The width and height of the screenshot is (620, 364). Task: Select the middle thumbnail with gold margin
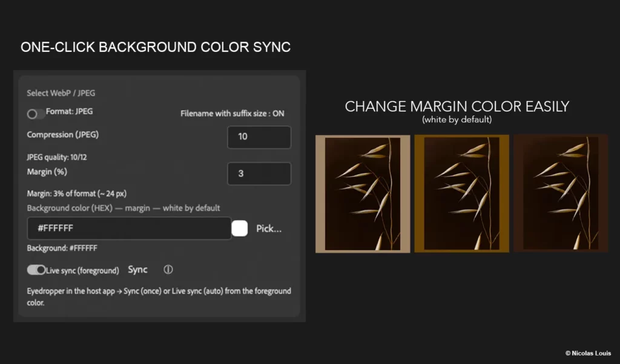pos(461,193)
